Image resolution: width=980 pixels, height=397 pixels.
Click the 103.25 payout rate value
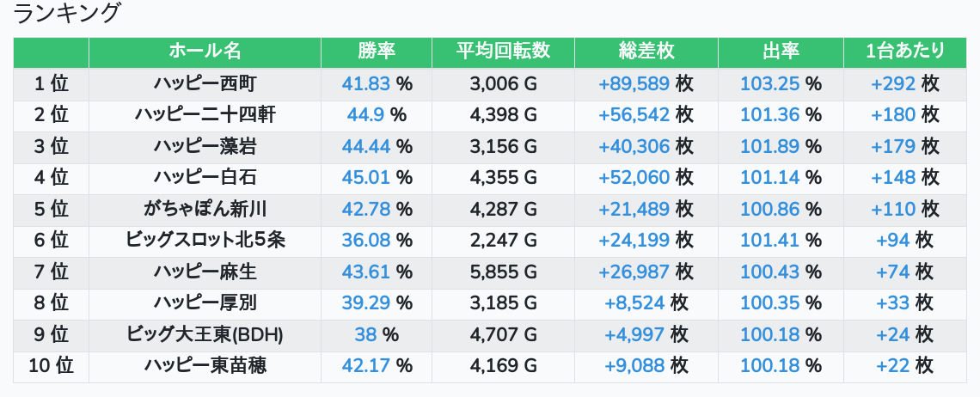coord(769,83)
